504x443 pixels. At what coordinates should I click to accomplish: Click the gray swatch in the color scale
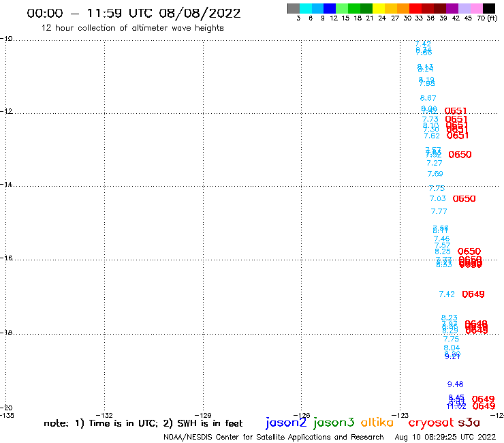coord(294,8)
